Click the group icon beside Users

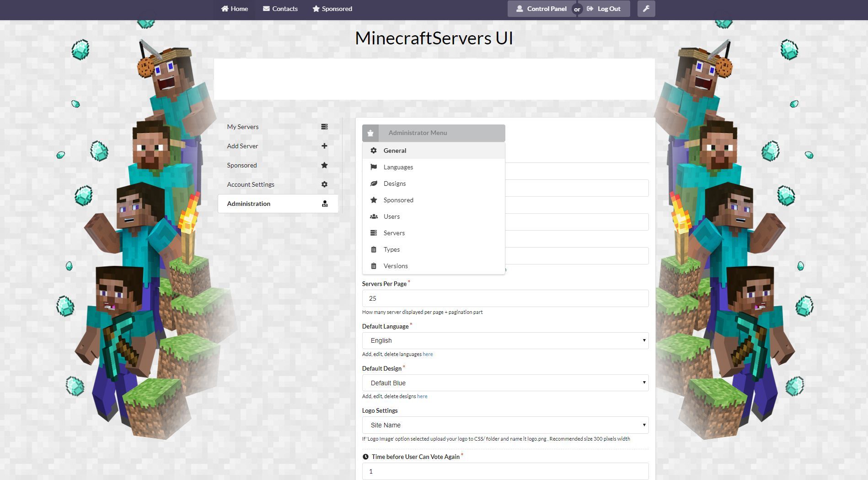click(x=374, y=216)
